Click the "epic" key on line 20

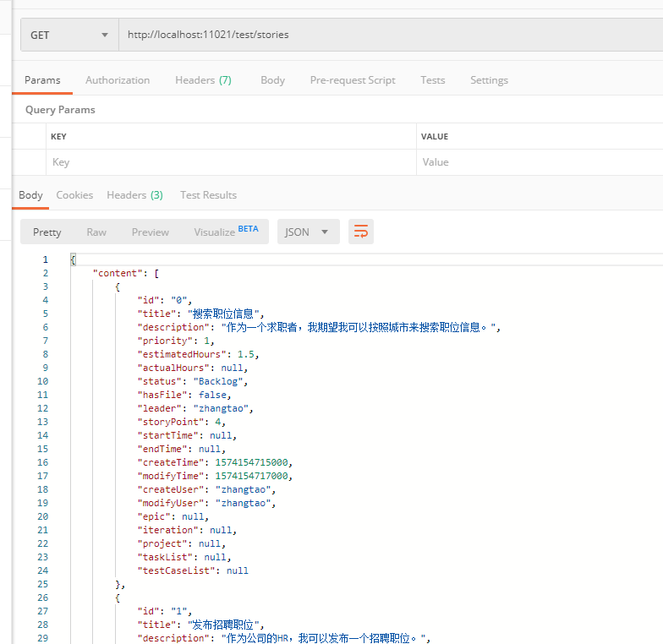coord(154,517)
